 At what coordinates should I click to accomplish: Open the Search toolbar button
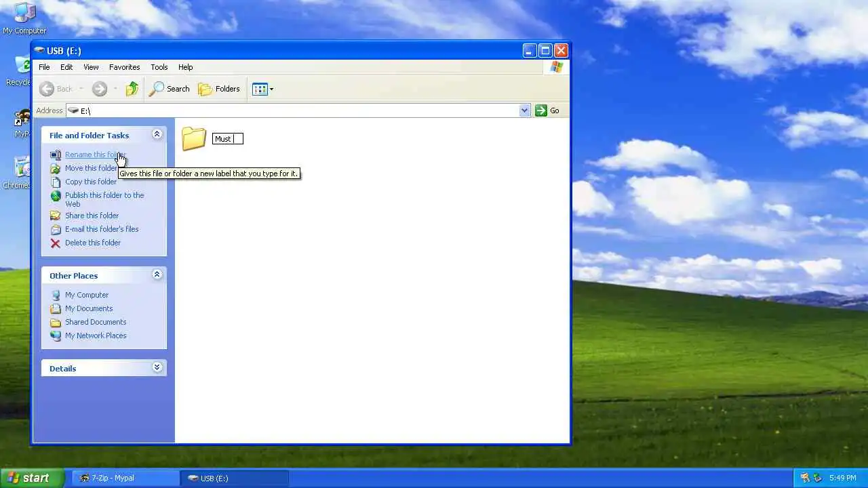pyautogui.click(x=170, y=89)
